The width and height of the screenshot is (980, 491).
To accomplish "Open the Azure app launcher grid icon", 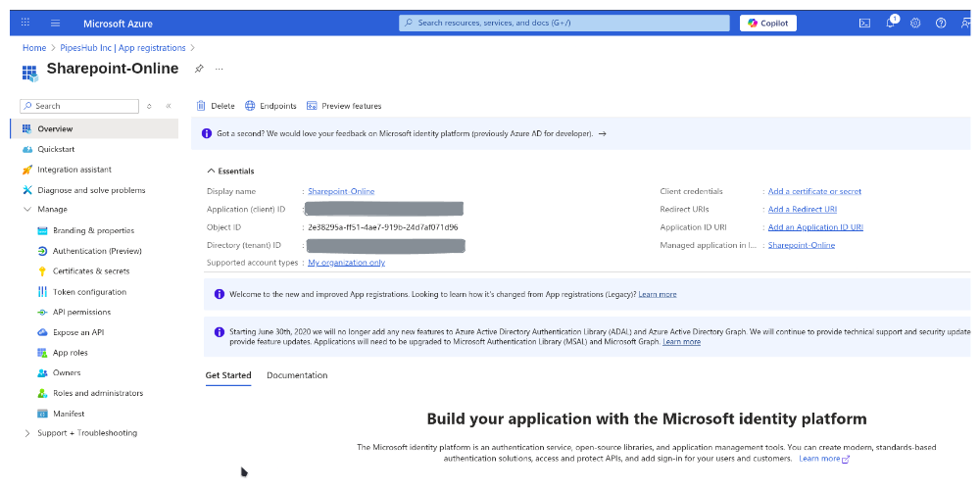I will pyautogui.click(x=25, y=23).
